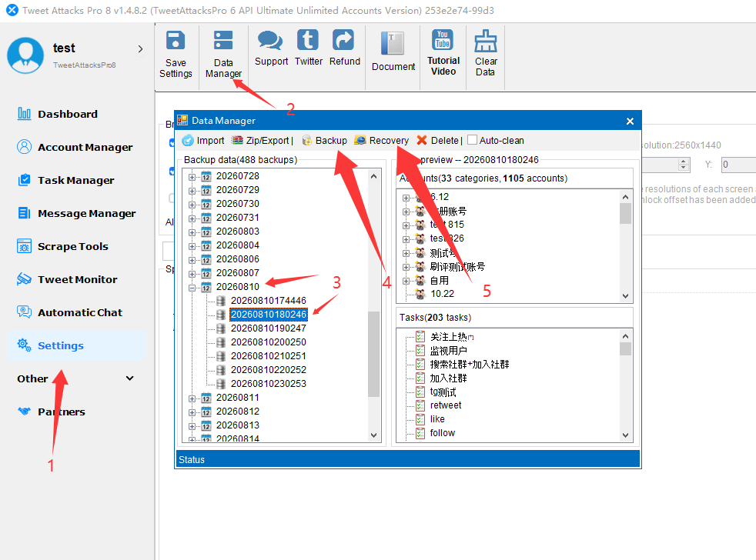Select the 20260804 backup date
The height and width of the screenshot is (560, 756).
[x=238, y=245]
